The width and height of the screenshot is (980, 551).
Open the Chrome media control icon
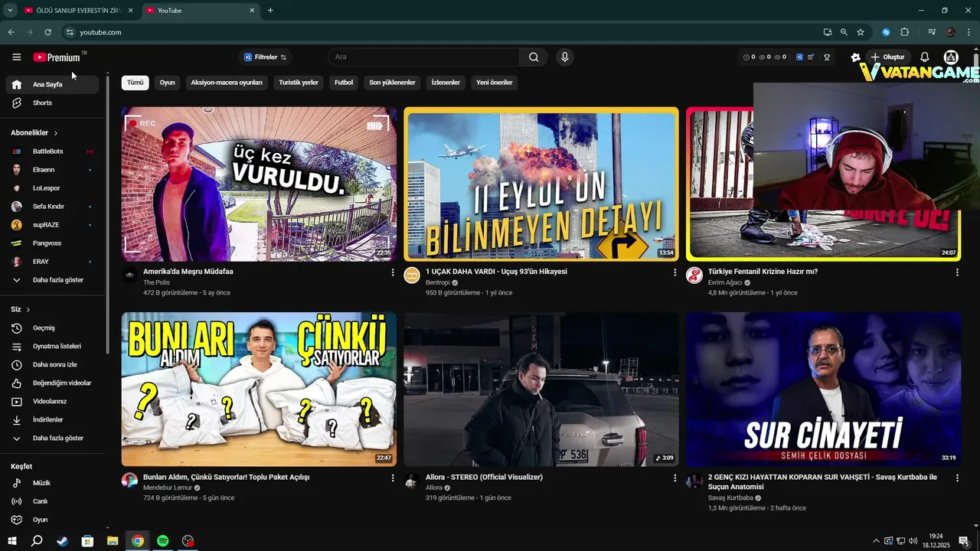(x=932, y=32)
